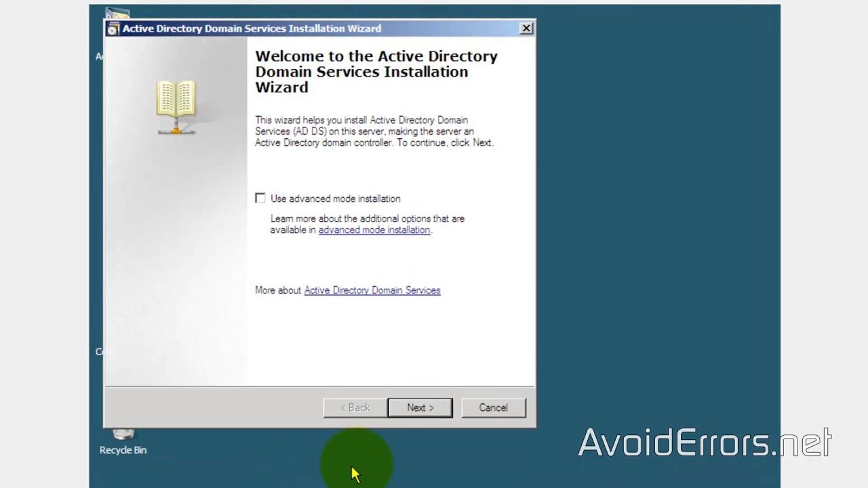This screenshot has width=868, height=488.
Task: Close the wizard with the X button
Action: 526,28
